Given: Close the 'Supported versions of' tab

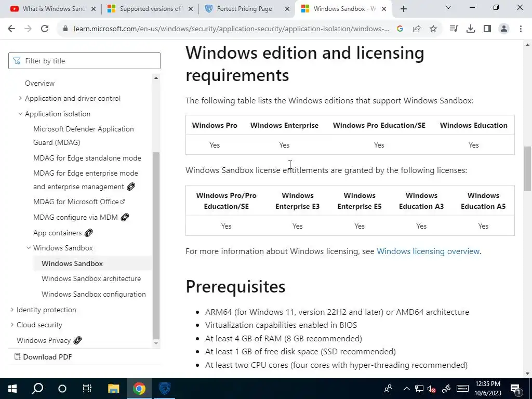Looking at the screenshot, I should click(x=191, y=9).
